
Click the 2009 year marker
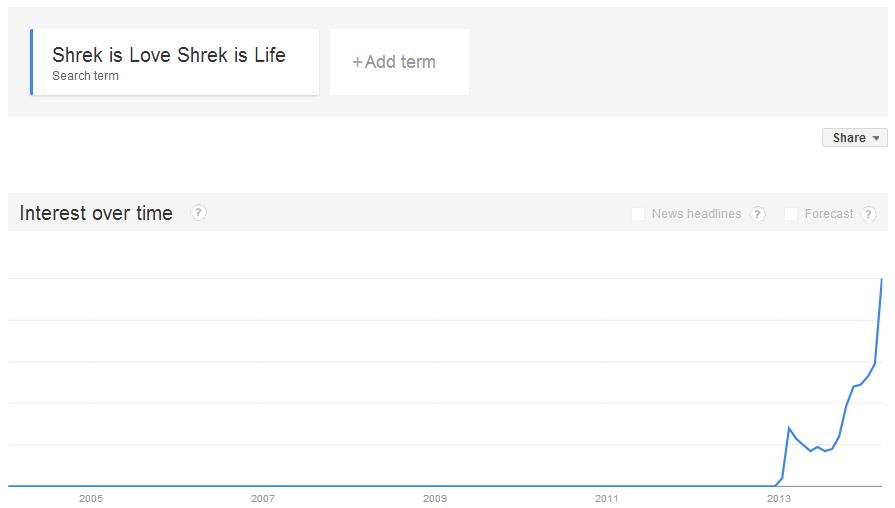[435, 498]
